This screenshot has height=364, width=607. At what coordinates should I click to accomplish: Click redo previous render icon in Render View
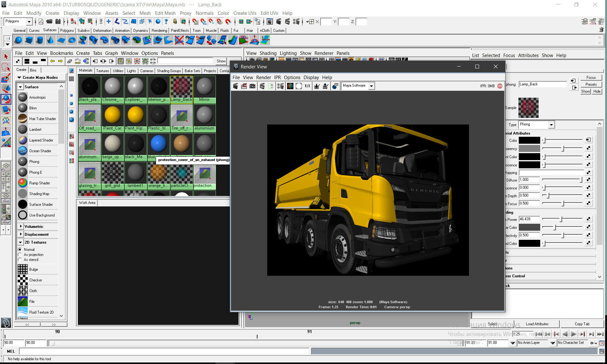point(235,86)
